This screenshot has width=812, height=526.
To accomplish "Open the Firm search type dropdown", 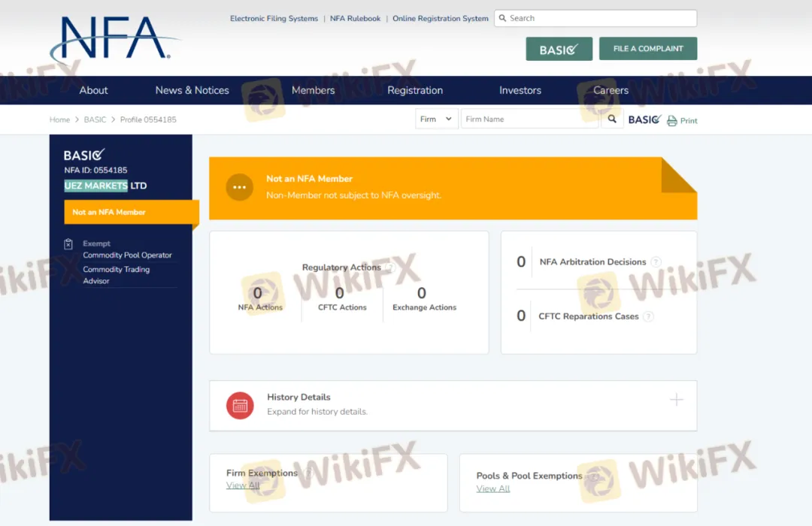I will tap(436, 119).
